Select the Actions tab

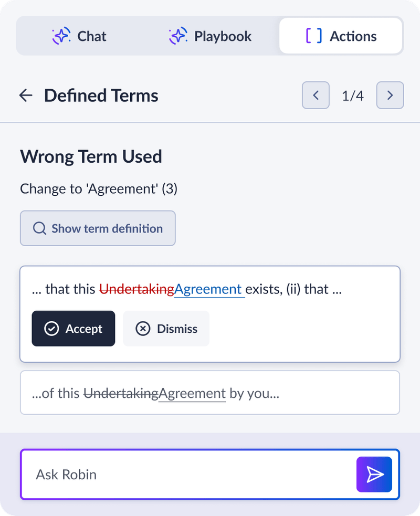(x=341, y=36)
